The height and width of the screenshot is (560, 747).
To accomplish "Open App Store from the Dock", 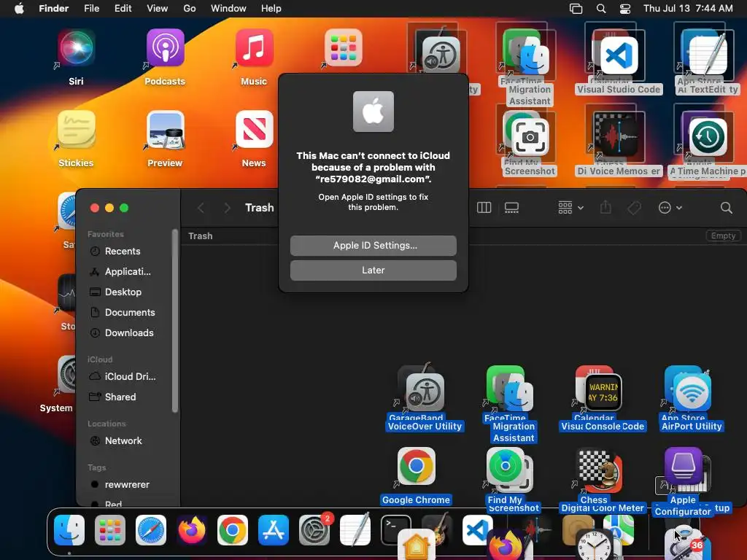I will pos(274,529).
